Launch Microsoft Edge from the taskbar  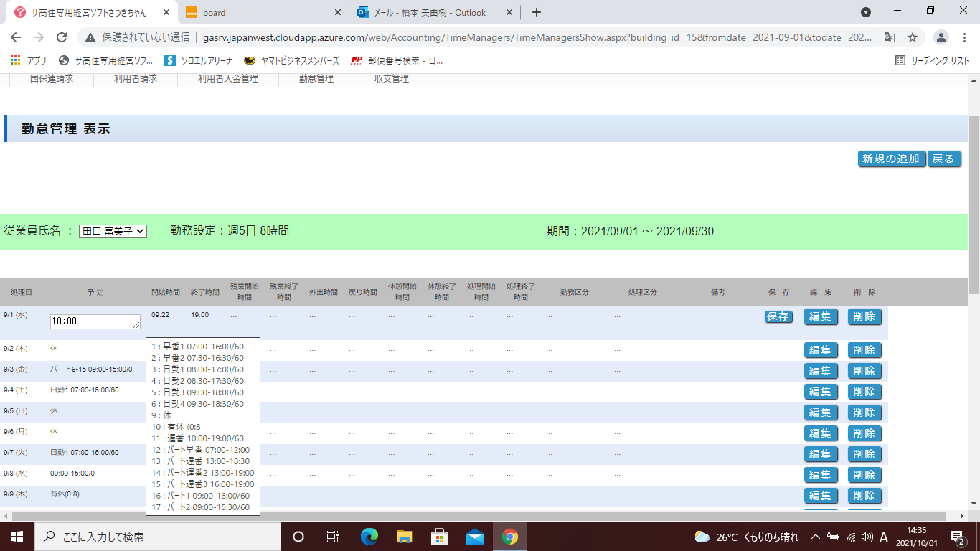(369, 537)
